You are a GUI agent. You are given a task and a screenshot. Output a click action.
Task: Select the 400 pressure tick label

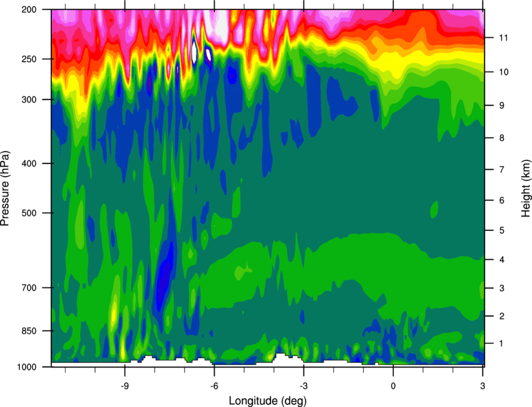tap(29, 163)
